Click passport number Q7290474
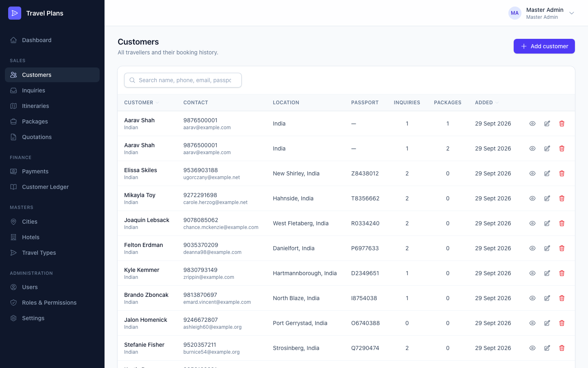The height and width of the screenshot is (368, 588). tap(365, 348)
